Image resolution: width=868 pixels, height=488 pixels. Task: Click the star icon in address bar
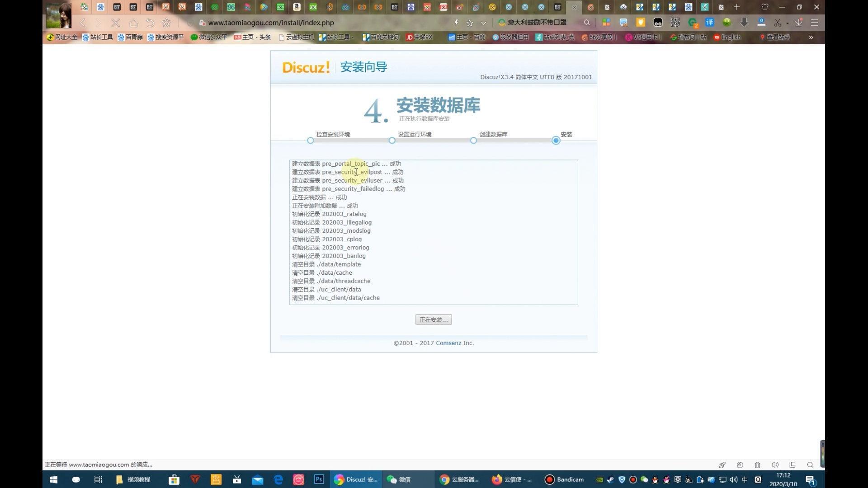(x=470, y=23)
